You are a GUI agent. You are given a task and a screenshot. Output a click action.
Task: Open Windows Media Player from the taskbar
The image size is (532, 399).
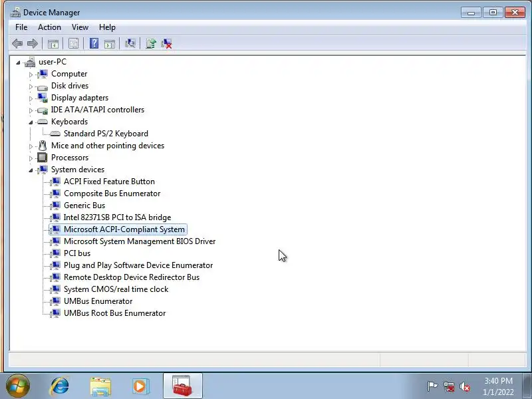click(140, 386)
